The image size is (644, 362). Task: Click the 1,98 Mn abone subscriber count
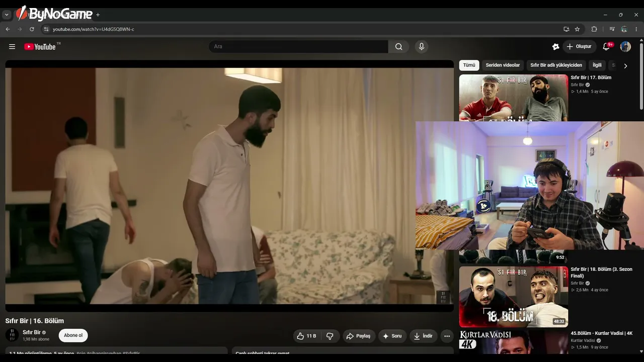point(36,339)
